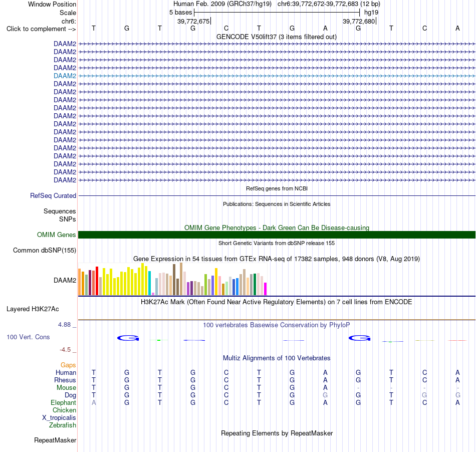Click the -4.5 PhyloP lower scale value
The width and height of the screenshot is (476, 452).
tap(65, 350)
